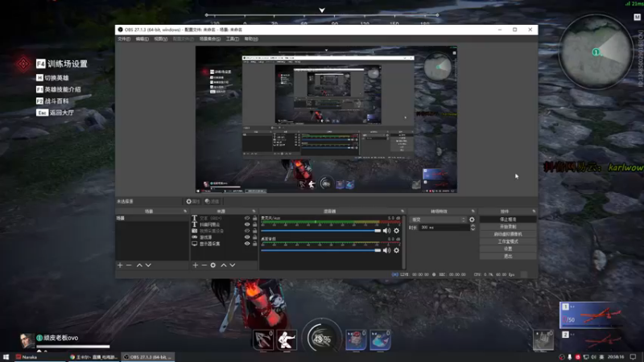The image size is (644, 362).
Task: Move source down arrow in Sources panel
Action: [x=233, y=265]
